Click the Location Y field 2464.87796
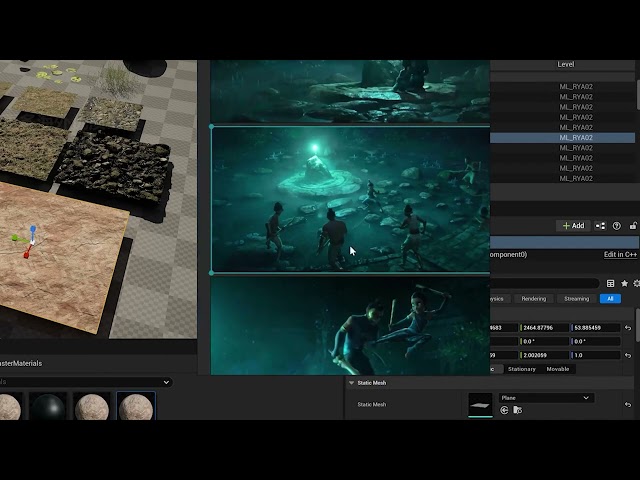The image size is (640, 480). coord(544,328)
